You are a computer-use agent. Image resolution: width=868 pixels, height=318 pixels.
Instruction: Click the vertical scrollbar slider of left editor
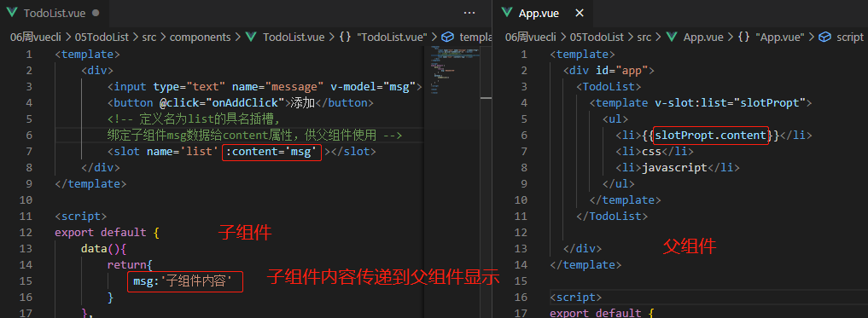(486, 97)
